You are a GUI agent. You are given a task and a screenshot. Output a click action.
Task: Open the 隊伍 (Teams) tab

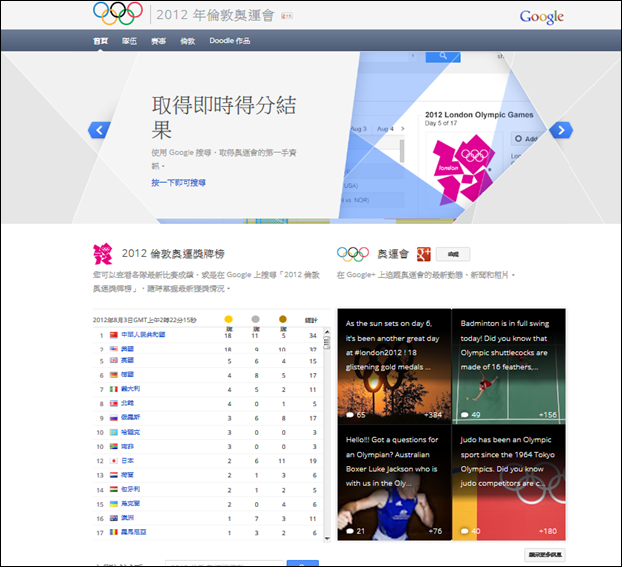coord(129,41)
